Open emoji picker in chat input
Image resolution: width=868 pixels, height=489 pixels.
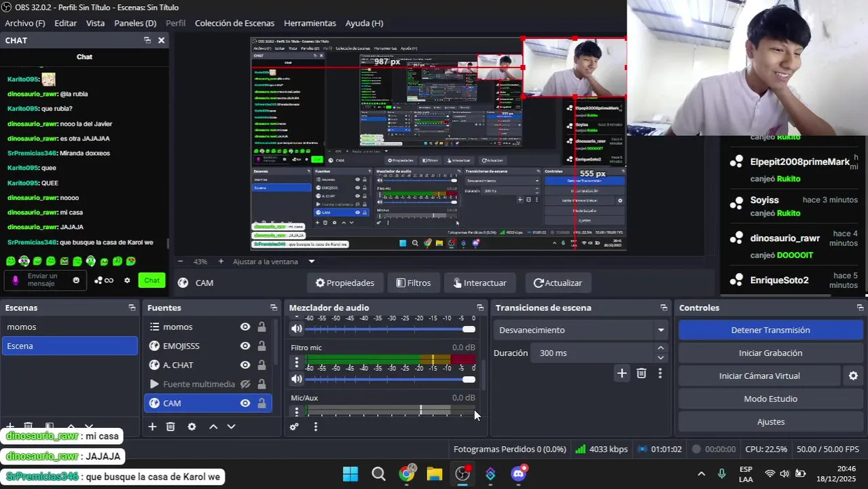pos(76,280)
